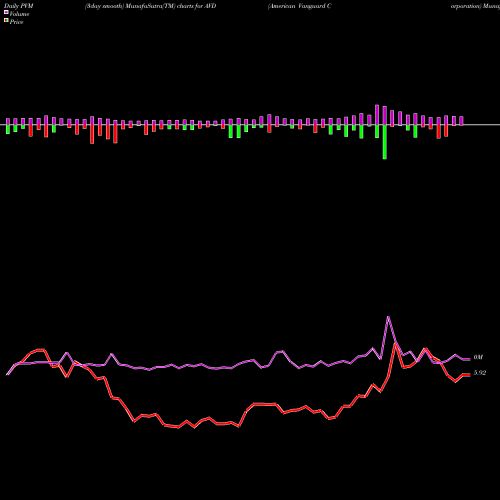Image resolution: width=500 pixels, height=500 pixels.
Task: Click the '(American Vanguard C' text
Action: click(x=299, y=6)
